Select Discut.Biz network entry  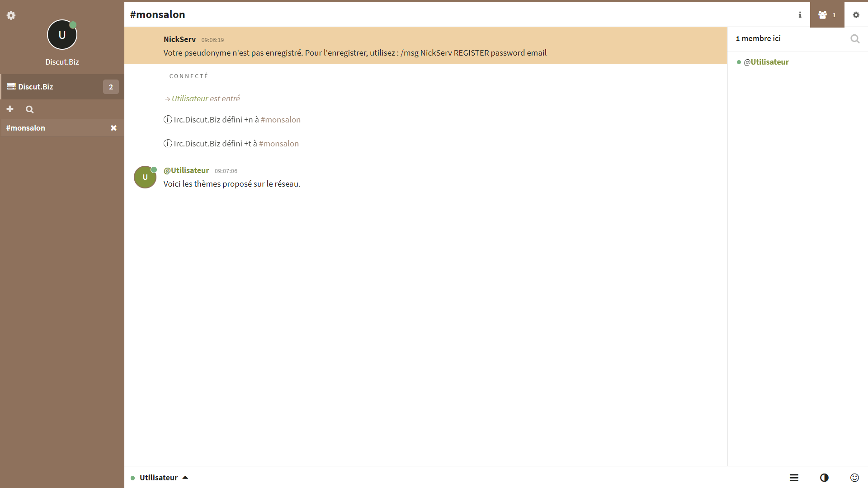36,87
